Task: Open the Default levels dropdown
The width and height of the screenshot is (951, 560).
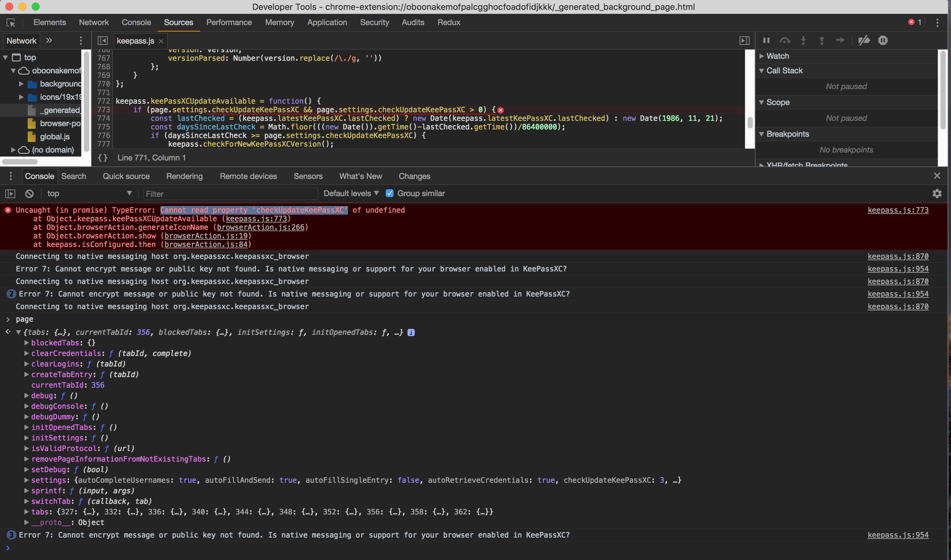Action: (x=351, y=193)
